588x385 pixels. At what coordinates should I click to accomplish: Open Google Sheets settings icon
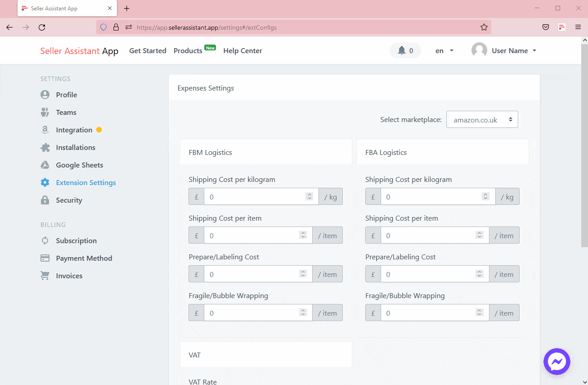[45, 165]
